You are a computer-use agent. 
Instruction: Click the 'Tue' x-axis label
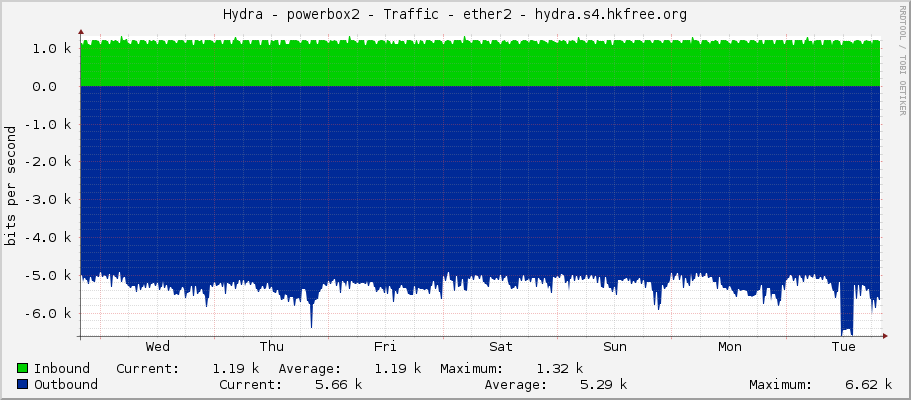pyautogui.click(x=844, y=347)
